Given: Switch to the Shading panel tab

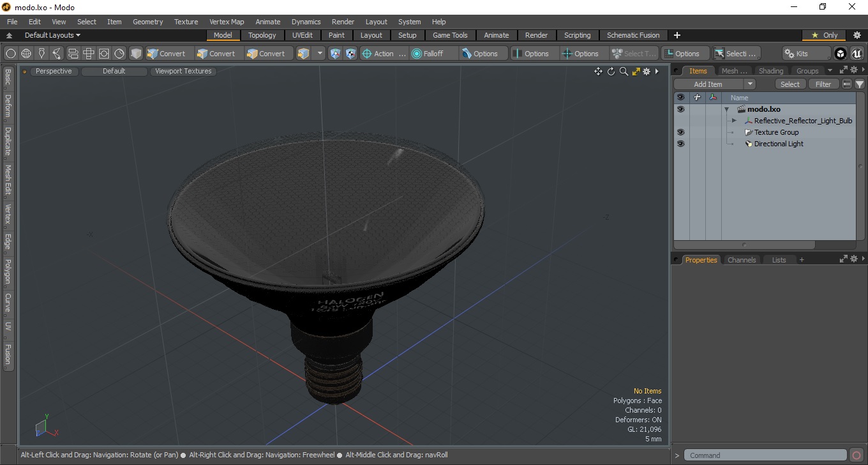Looking at the screenshot, I should point(770,71).
